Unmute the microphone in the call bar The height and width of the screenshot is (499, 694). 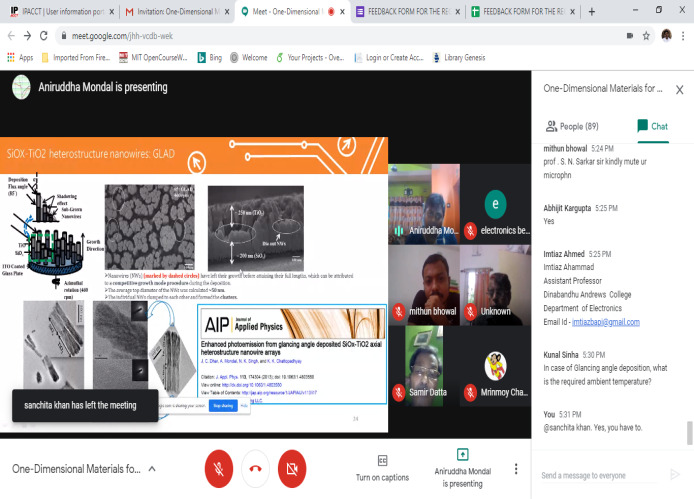point(219,468)
